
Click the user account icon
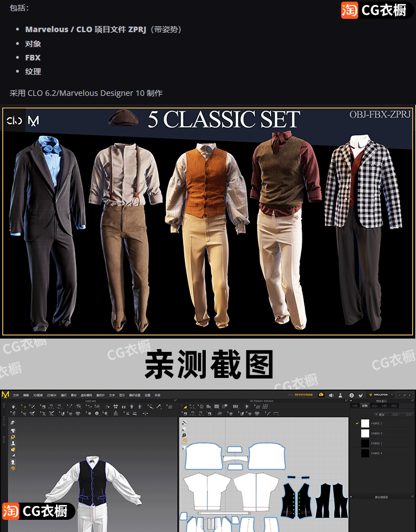341,395
